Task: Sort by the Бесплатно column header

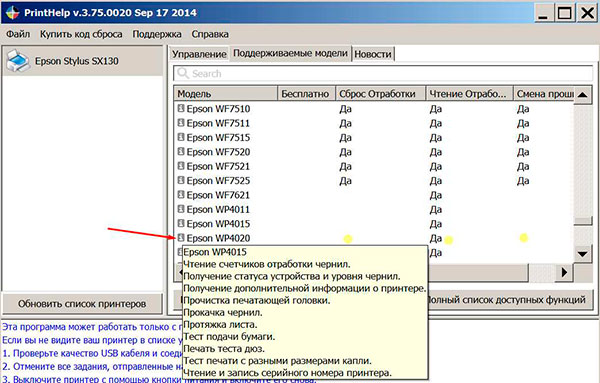Action: click(306, 94)
